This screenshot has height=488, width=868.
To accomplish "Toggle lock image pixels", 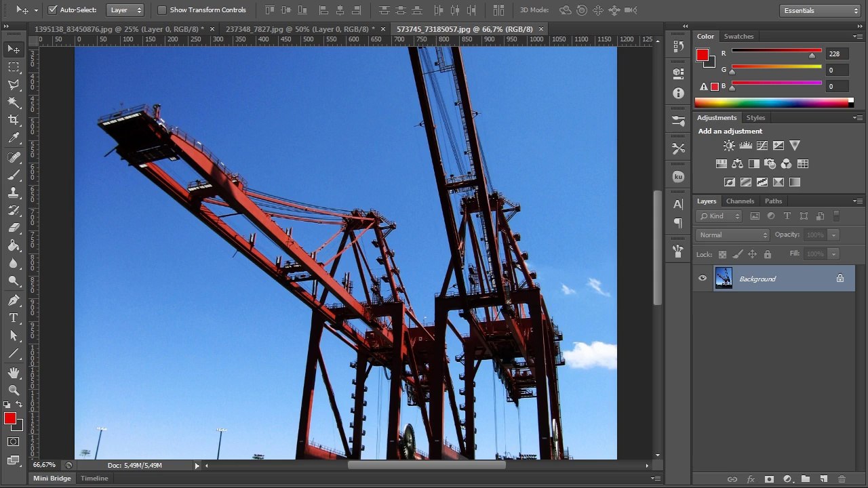I will click(x=737, y=254).
